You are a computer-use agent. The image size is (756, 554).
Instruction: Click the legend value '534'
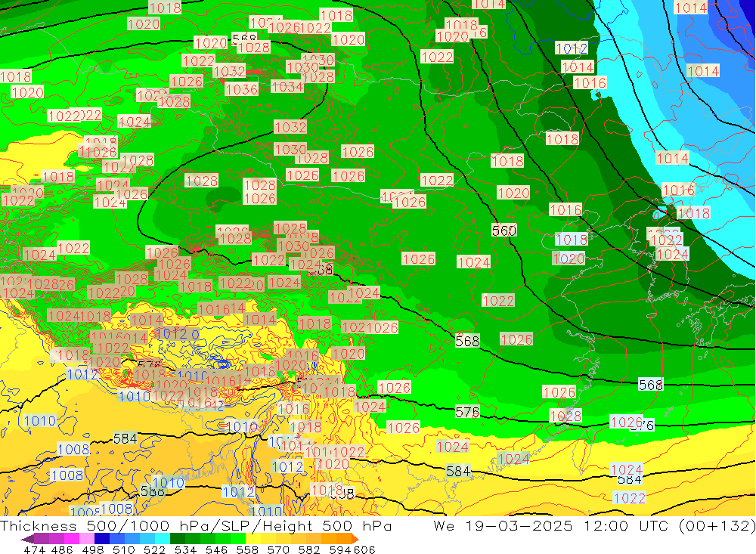[x=186, y=549]
